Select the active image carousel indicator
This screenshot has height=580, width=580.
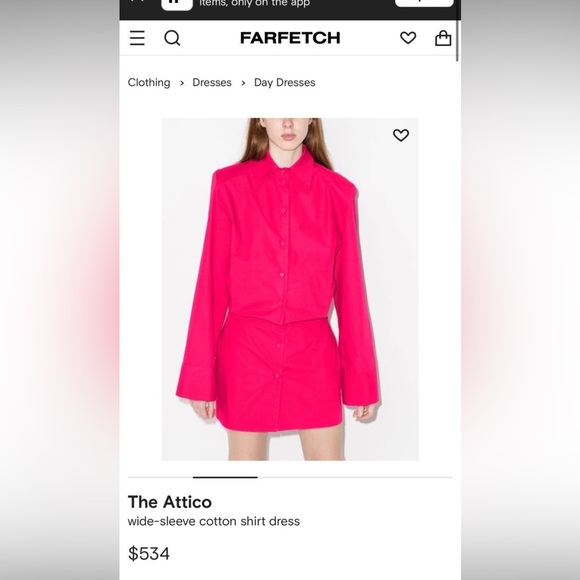(225, 478)
